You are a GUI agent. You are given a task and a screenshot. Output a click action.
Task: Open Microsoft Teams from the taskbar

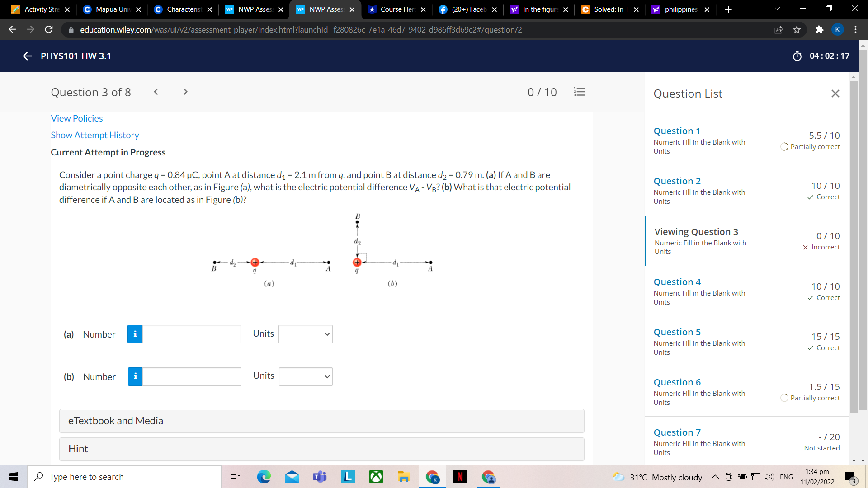320,477
